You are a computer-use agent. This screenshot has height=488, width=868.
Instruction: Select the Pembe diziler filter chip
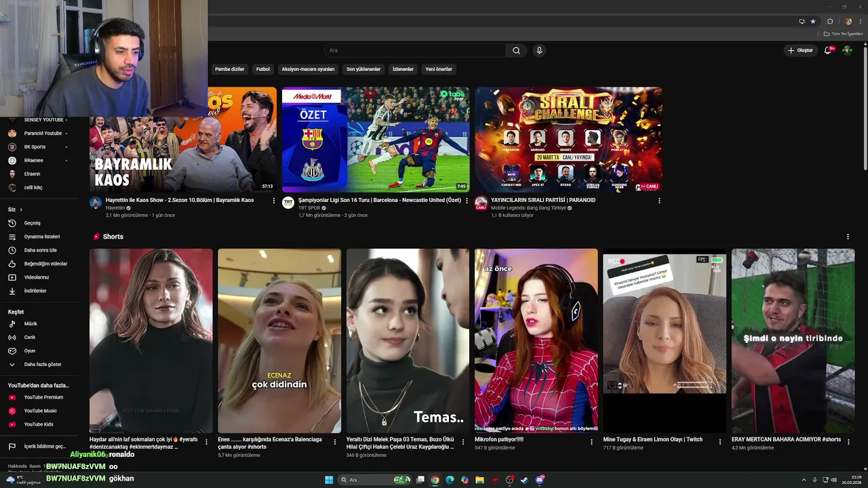(229, 69)
